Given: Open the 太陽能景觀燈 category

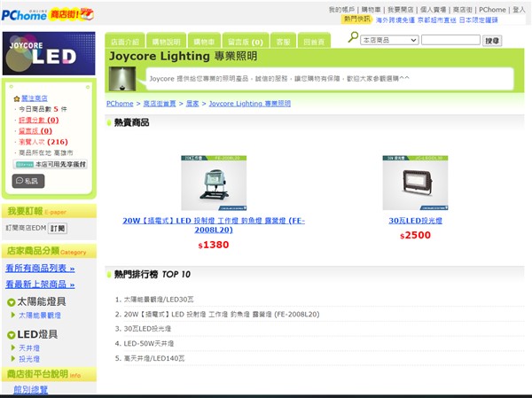Looking at the screenshot, I should (x=40, y=316).
